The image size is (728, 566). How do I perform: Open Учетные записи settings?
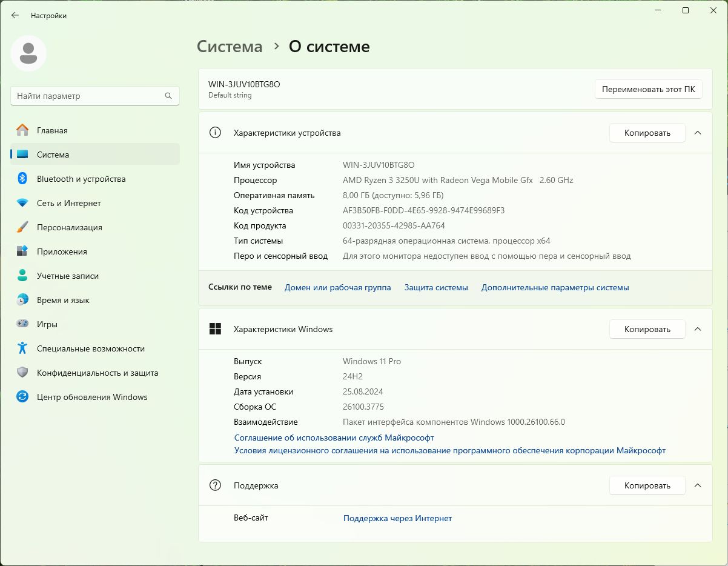95,276
